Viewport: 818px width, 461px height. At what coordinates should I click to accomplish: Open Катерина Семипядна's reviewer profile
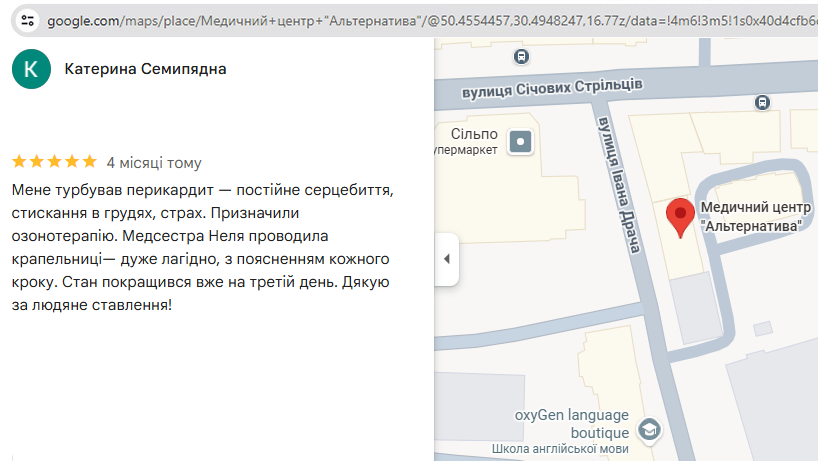(x=145, y=69)
